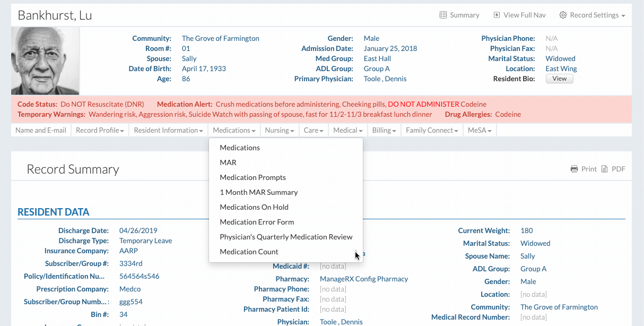
Task: Click the resident's profile photo
Action: [x=45, y=61]
